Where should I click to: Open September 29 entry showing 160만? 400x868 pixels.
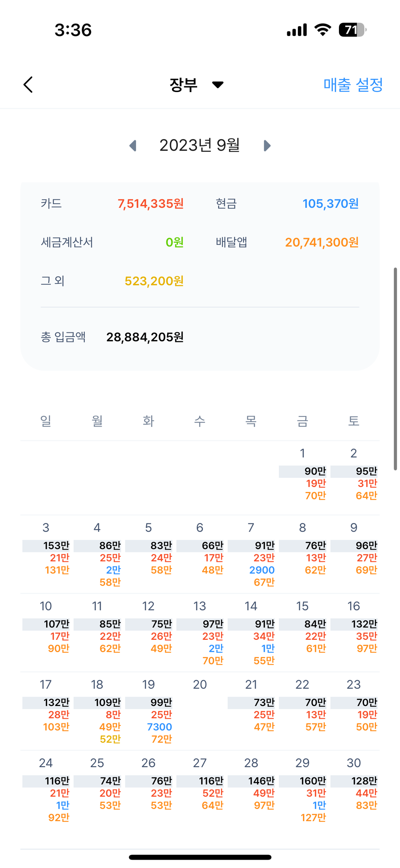click(x=303, y=763)
